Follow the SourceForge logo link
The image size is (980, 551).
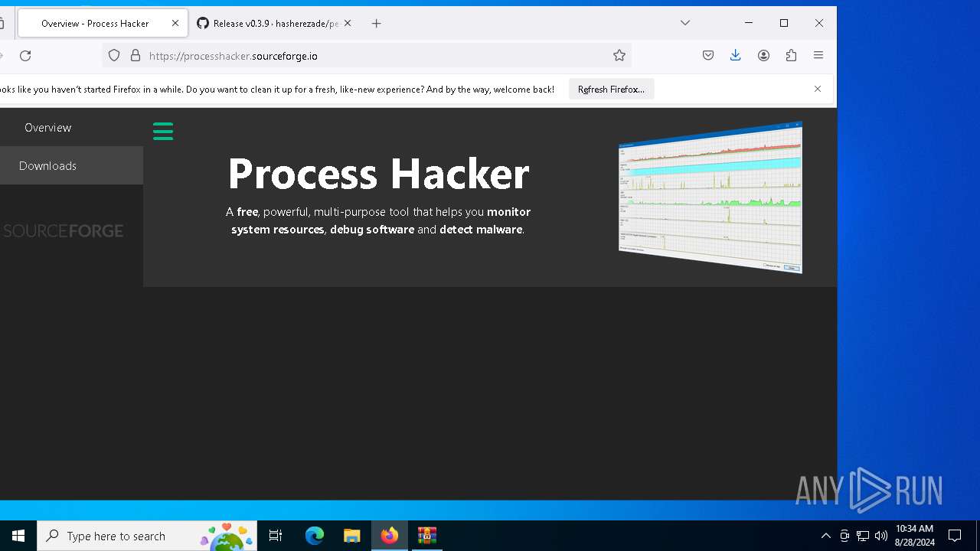(x=63, y=230)
